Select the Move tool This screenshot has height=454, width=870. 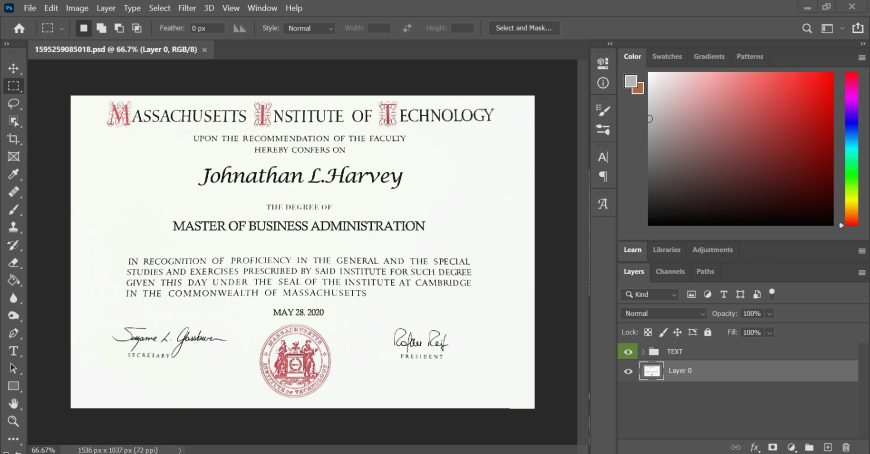point(13,68)
